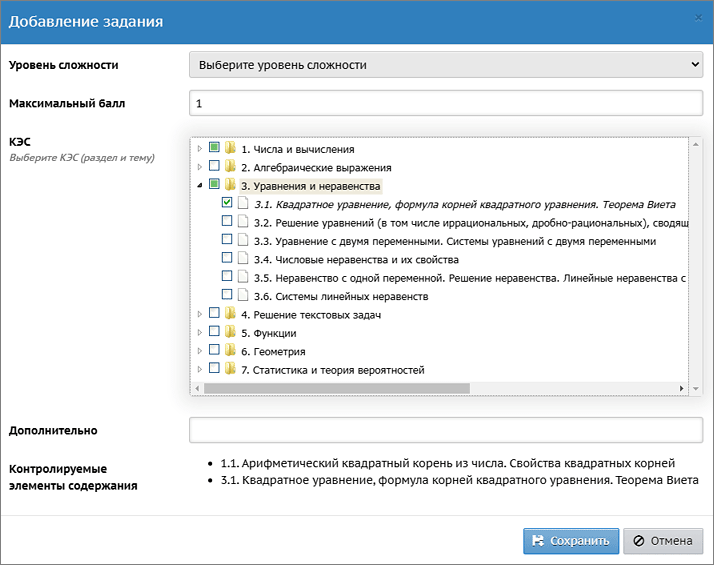Viewport: 714px width, 565px height.
Task: Click the Отмена button
Action: point(663,541)
